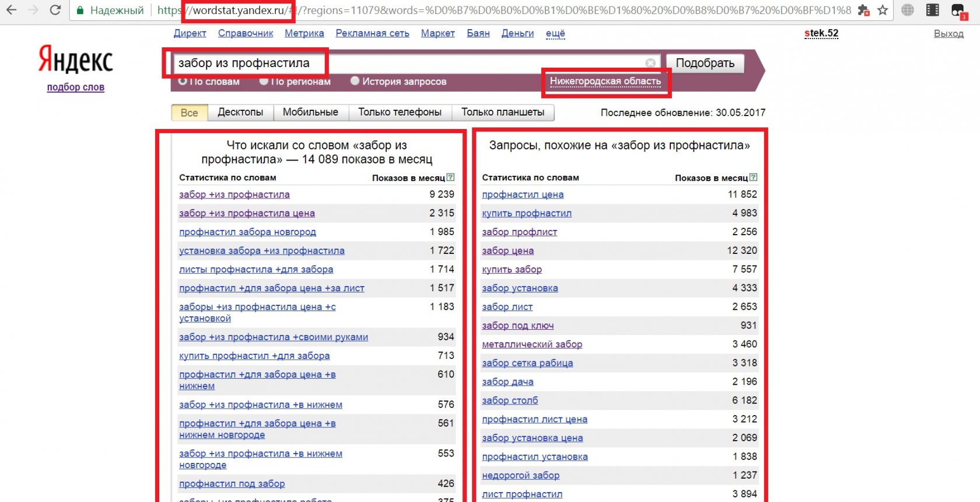This screenshot has width=980, height=502.
Task: Open query 'профнастил забора новгород'
Action: [x=247, y=232]
